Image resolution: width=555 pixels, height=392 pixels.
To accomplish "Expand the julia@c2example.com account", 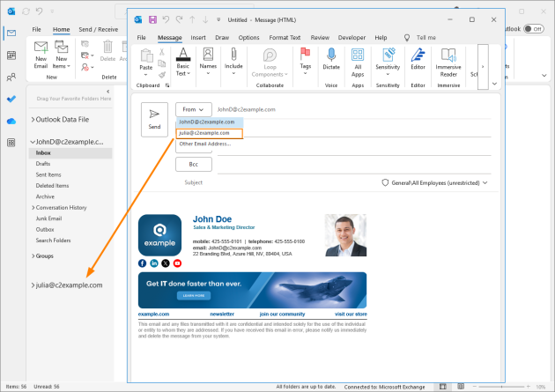I will coord(33,285).
